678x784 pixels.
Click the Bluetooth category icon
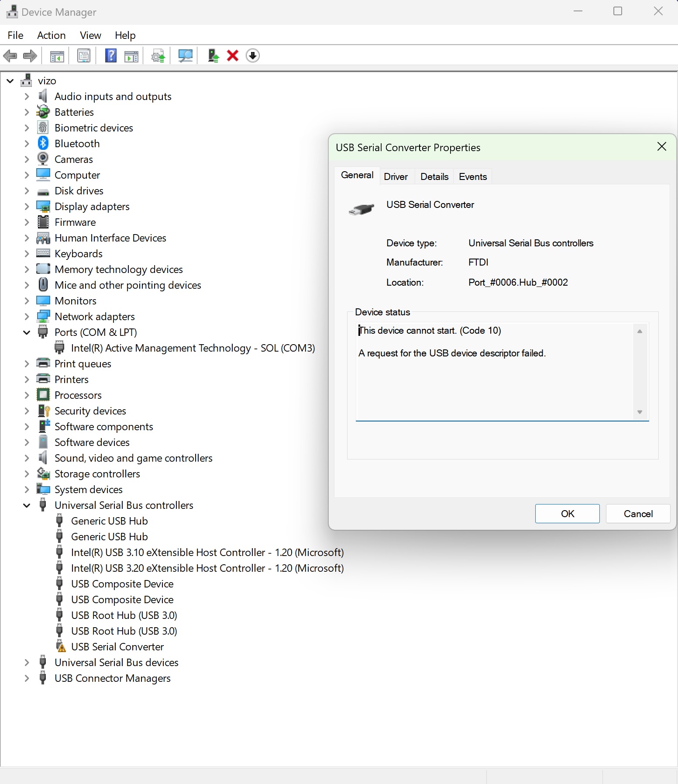tap(43, 143)
